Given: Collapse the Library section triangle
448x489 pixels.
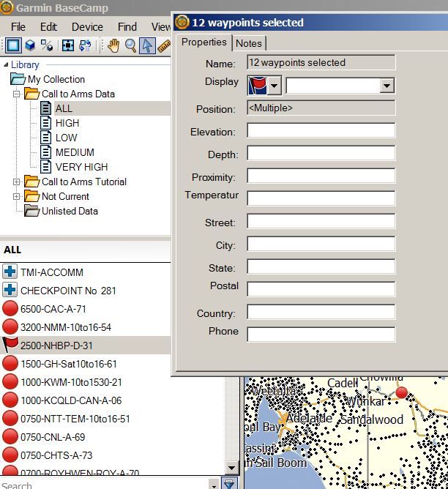Looking at the screenshot, I should (x=6, y=64).
